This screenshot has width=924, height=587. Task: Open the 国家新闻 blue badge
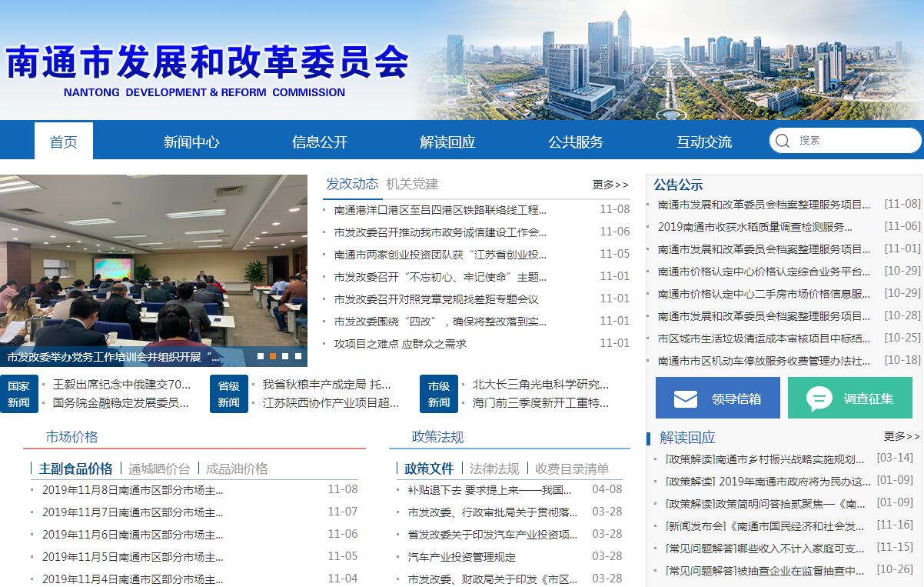point(19,394)
